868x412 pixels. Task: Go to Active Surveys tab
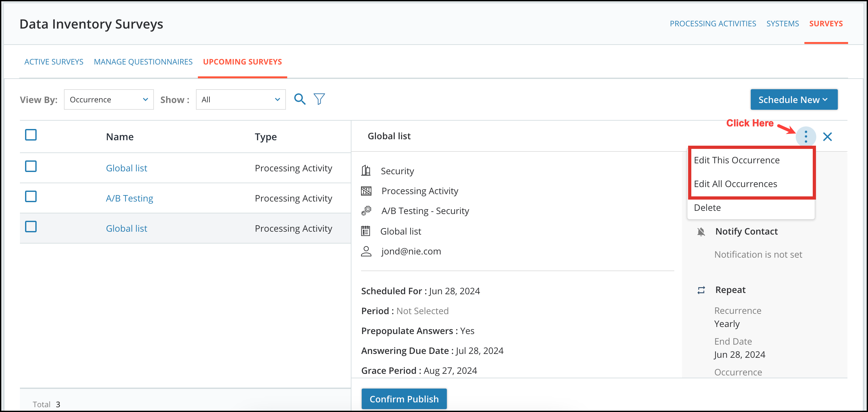(x=54, y=62)
